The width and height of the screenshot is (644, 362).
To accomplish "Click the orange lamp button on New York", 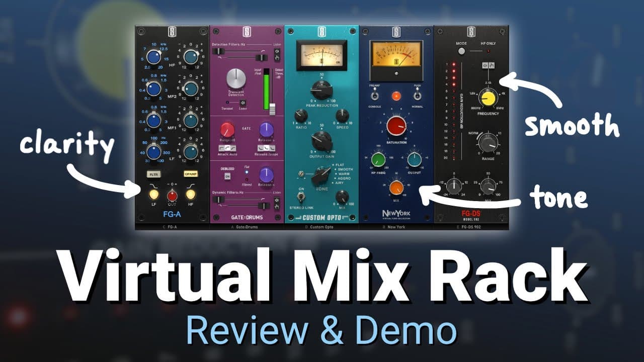I will tap(396, 96).
